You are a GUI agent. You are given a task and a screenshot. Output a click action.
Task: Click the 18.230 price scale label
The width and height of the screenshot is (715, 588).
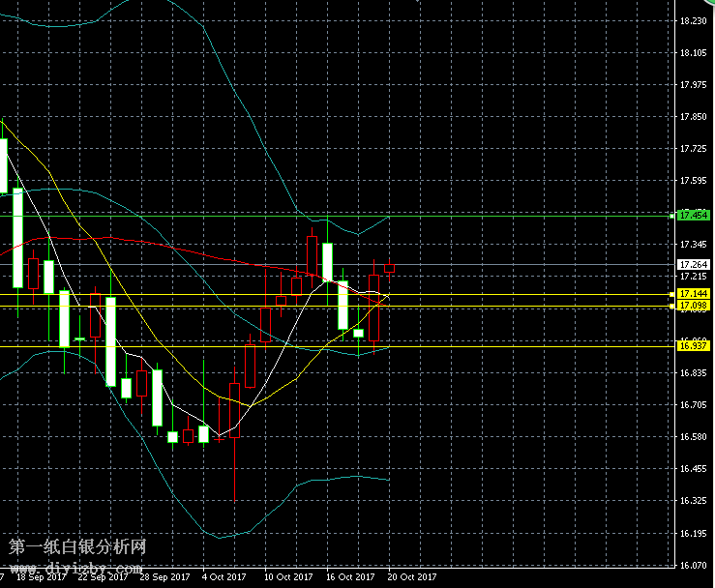(x=693, y=21)
